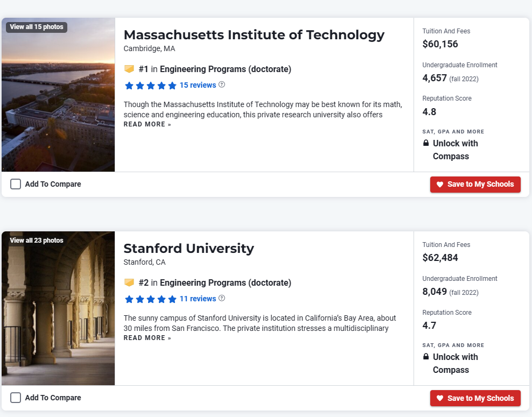This screenshot has height=417, width=532.
Task: Click the review info icon for Stanford
Action: (x=222, y=299)
